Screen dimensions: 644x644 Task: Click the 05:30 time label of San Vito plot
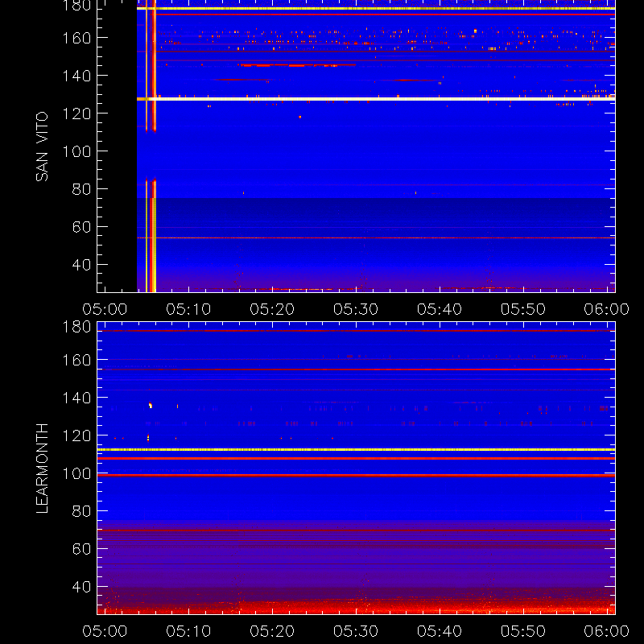click(356, 309)
